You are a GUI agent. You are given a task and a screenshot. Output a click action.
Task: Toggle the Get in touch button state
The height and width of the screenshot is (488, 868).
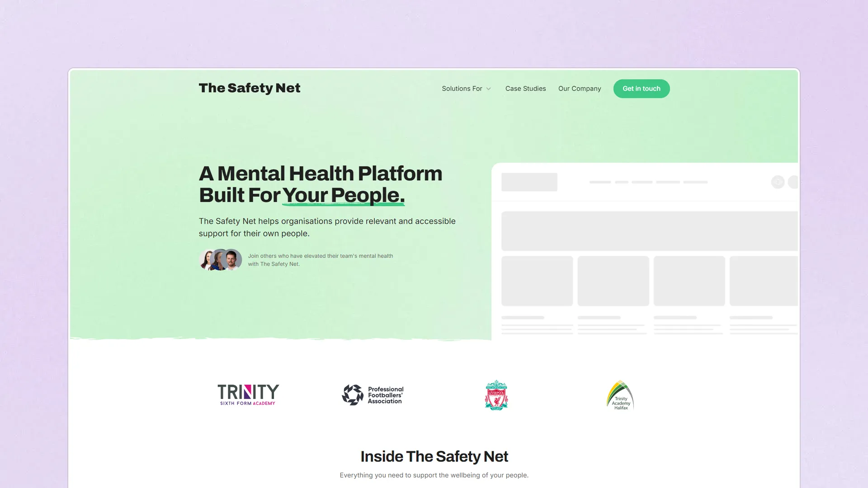(x=641, y=88)
